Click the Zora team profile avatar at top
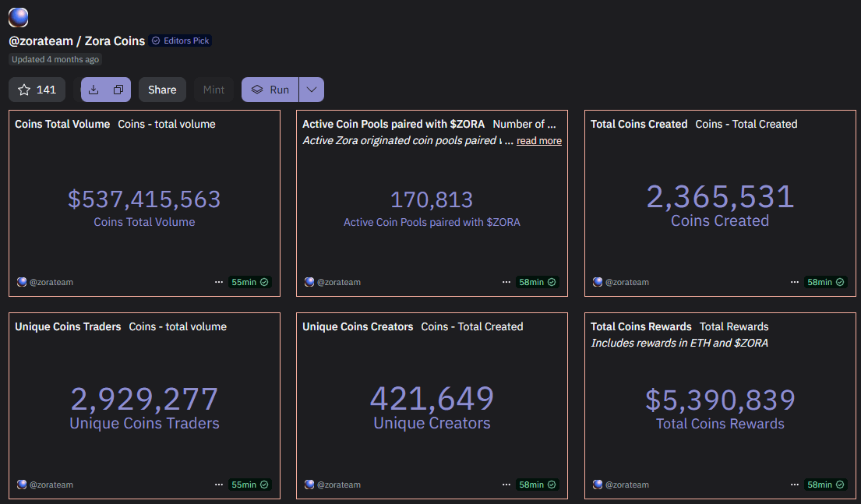The height and width of the screenshot is (504, 861). pyautogui.click(x=18, y=17)
